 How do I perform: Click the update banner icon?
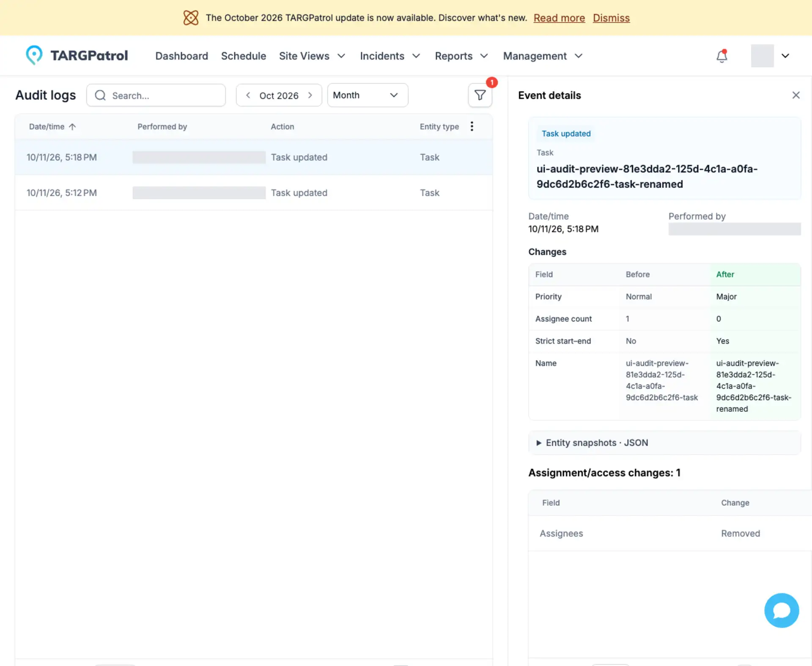point(191,18)
